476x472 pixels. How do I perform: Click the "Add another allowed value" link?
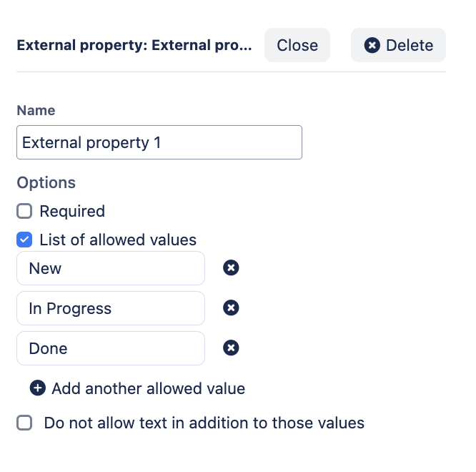pos(148,388)
